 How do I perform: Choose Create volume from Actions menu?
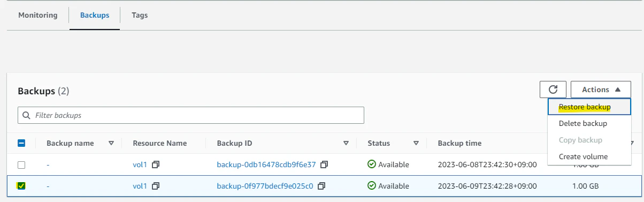click(x=589, y=156)
